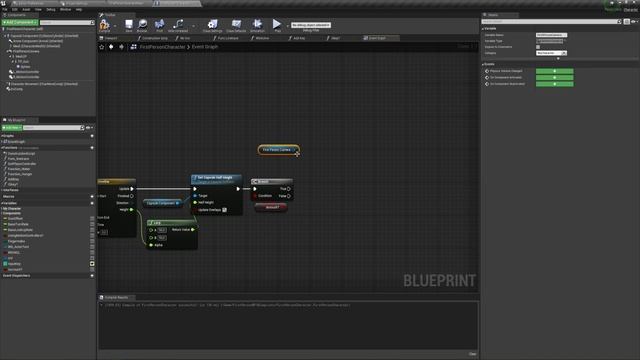Open the Variable Type dropdown
The image size is (640, 360).
tap(550, 41)
